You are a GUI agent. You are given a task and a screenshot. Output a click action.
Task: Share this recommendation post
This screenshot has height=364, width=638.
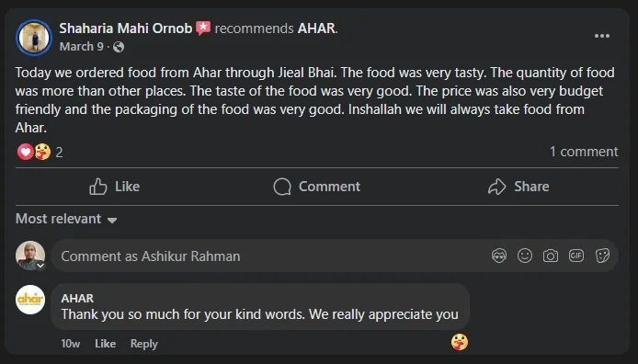(x=518, y=187)
